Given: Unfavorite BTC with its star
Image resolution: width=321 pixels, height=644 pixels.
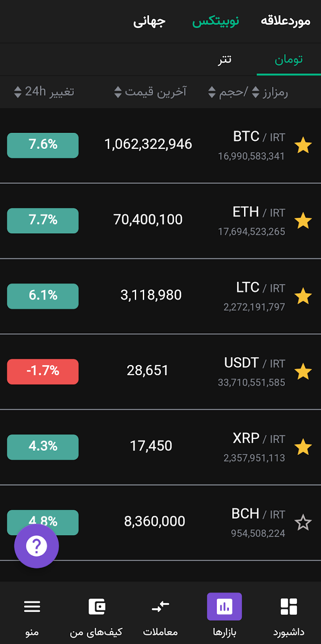Looking at the screenshot, I should [x=303, y=145].
